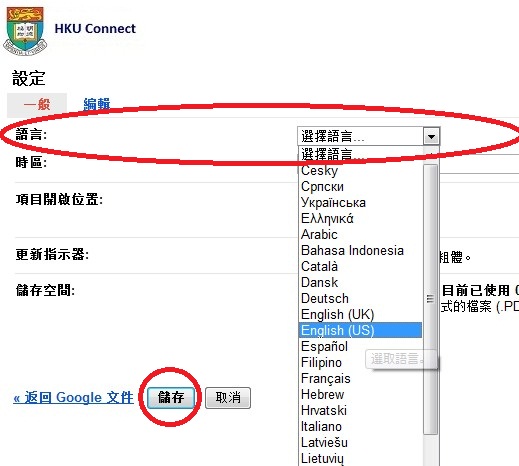The width and height of the screenshot is (519, 466).
Task: Click the 取消 cancel button
Action: (x=228, y=397)
